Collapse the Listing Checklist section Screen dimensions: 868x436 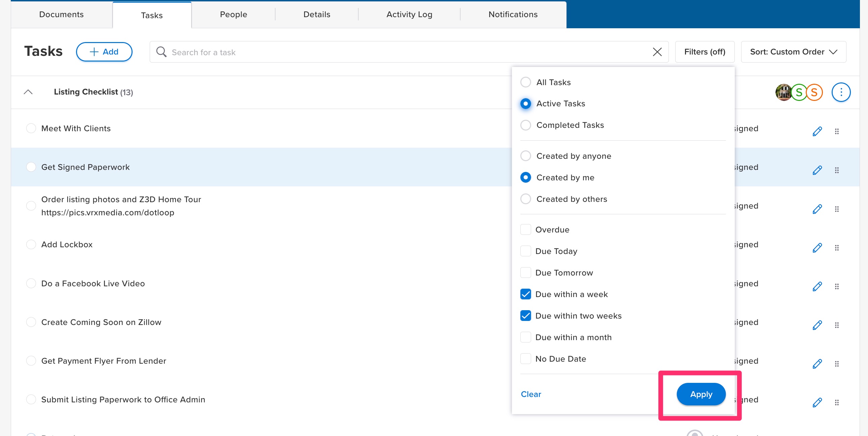pos(28,92)
